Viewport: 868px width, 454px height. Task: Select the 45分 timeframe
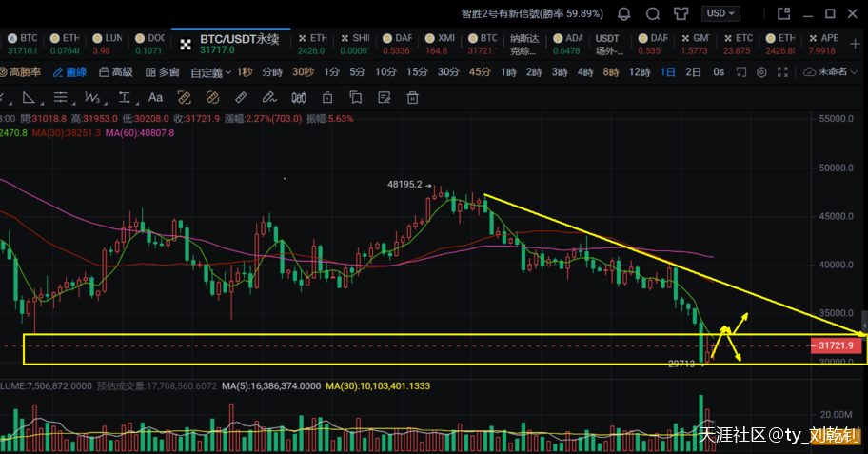point(480,72)
